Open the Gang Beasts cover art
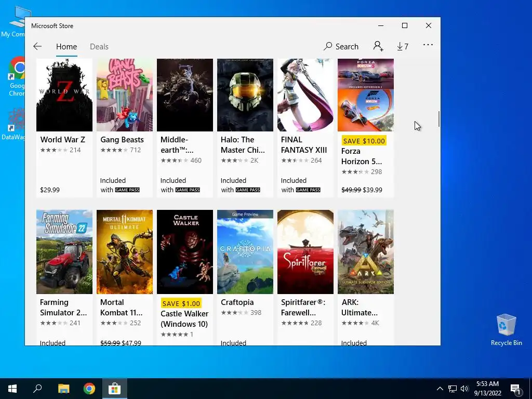The height and width of the screenshot is (399, 532). (125, 95)
